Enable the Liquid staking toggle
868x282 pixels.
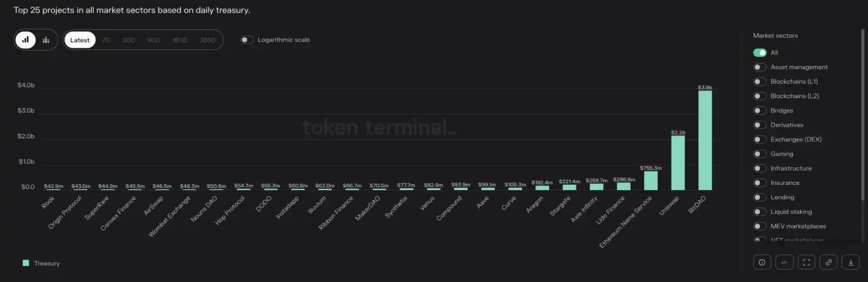760,212
